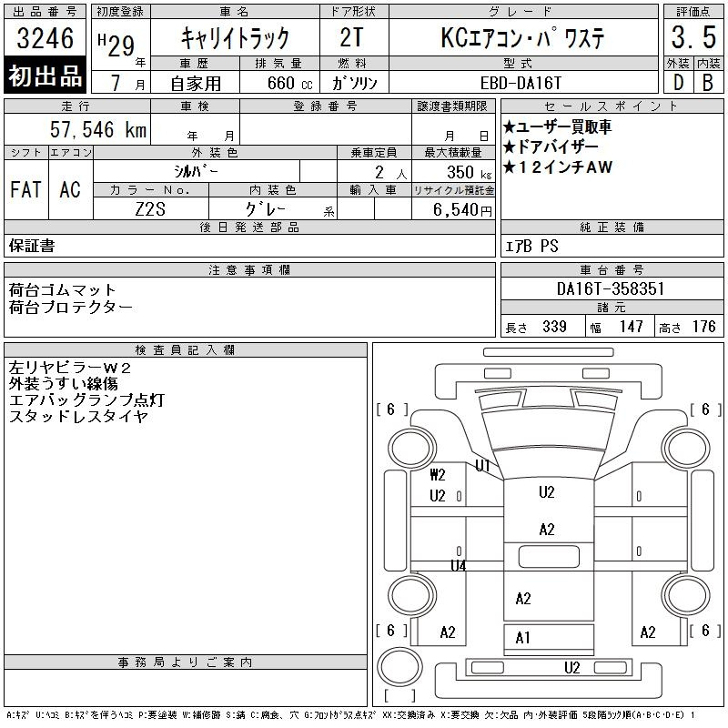Image resolution: width=728 pixels, height=728 pixels.
Task: Select genuine equipment text "エアB PS"
Action: pyautogui.click(x=531, y=246)
